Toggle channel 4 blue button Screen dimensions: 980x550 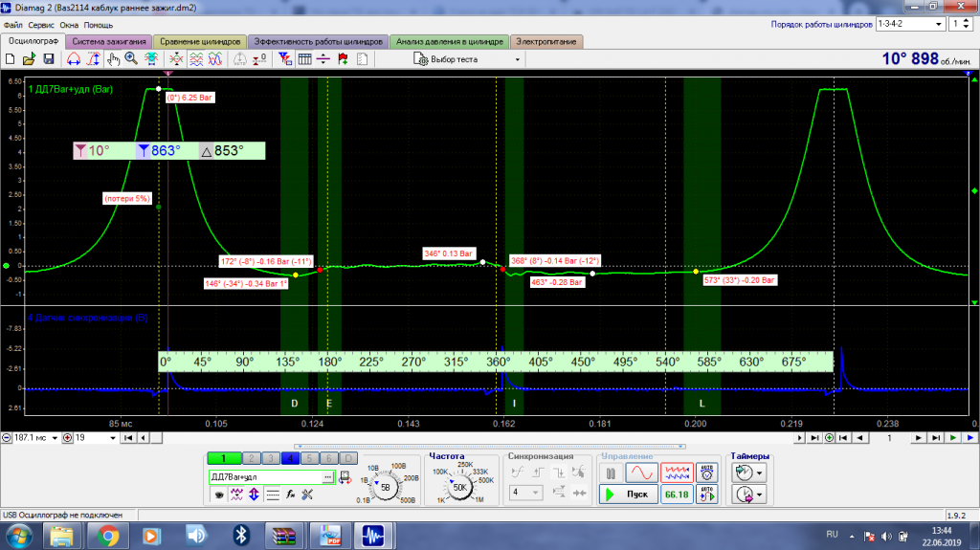(290, 458)
